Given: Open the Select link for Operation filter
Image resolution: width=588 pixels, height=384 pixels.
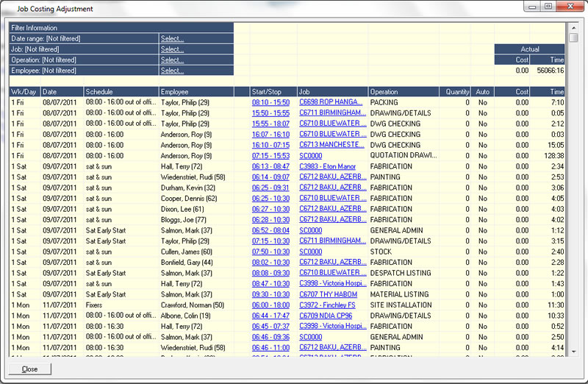Looking at the screenshot, I should tap(172, 60).
